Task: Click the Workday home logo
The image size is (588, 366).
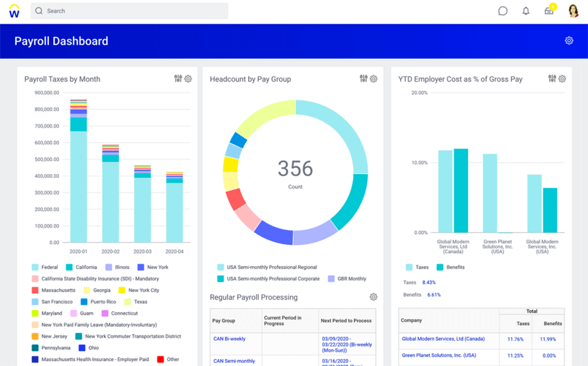Action: click(x=13, y=10)
